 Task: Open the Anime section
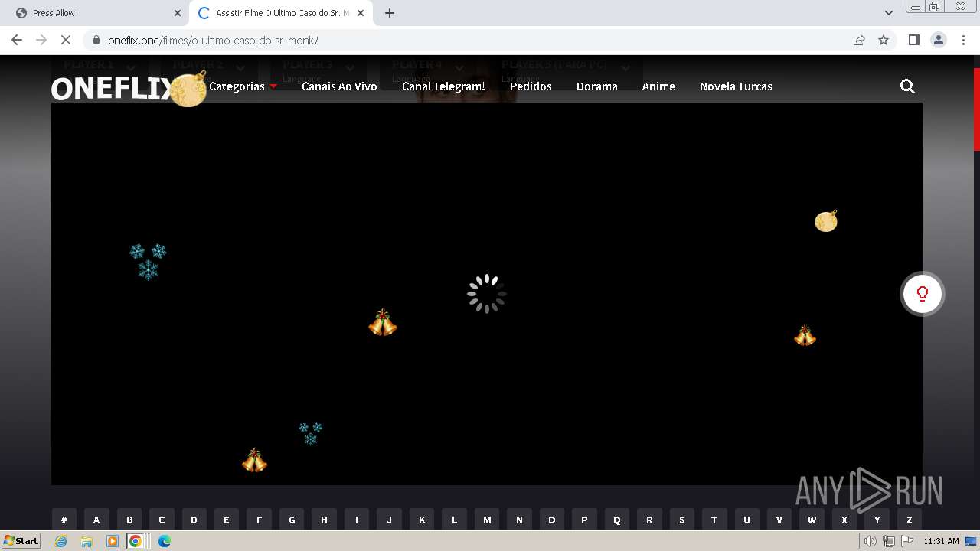(x=658, y=86)
